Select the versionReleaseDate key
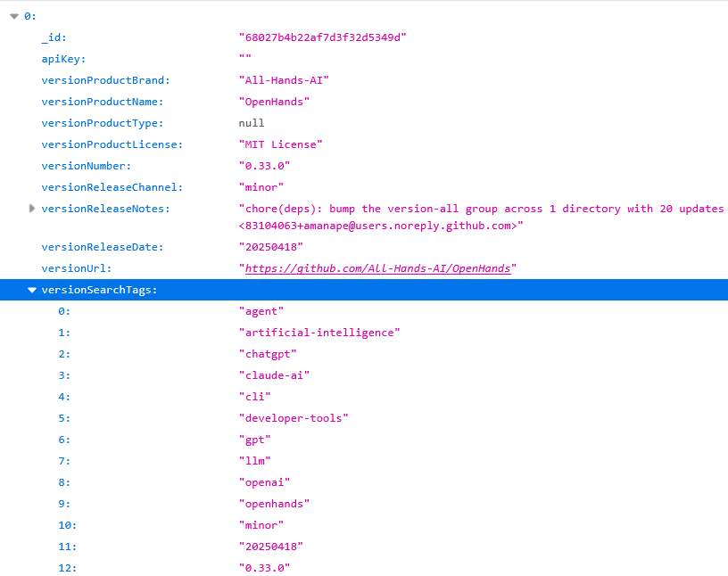 pos(103,247)
